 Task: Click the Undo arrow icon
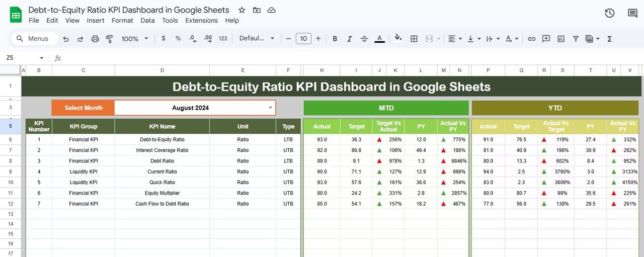pyautogui.click(x=65, y=39)
